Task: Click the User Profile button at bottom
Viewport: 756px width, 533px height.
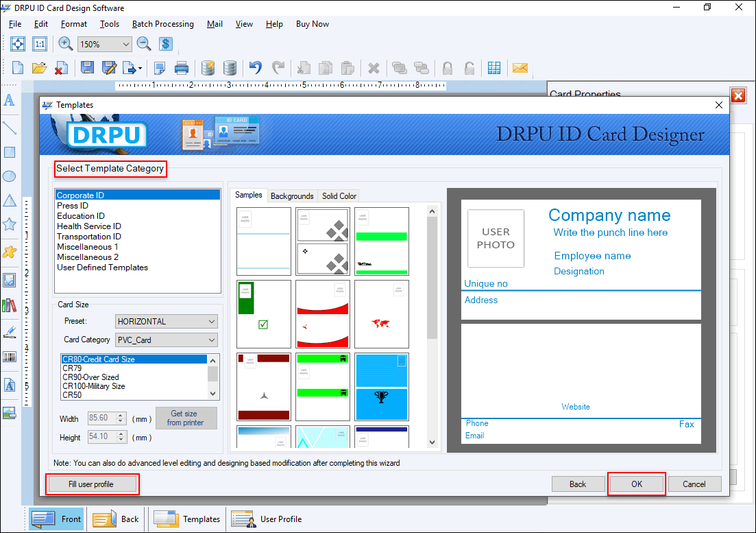Action: [x=267, y=519]
